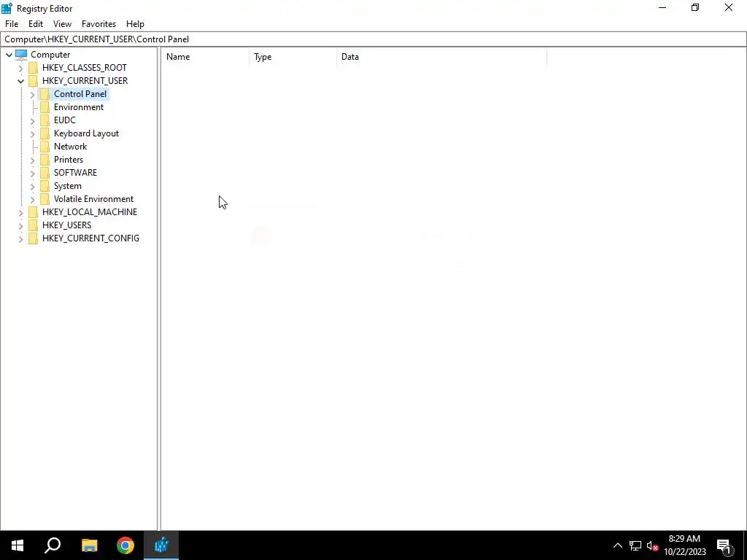The width and height of the screenshot is (747, 560).
Task: Click the HKEY_CURRENT_USER folder icon
Action: point(33,80)
